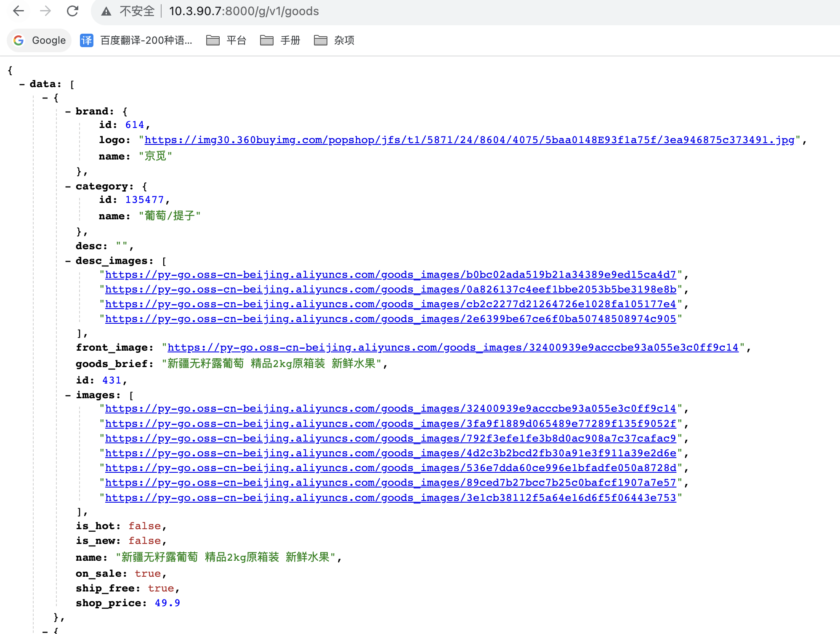Click the browser forward arrow
Viewport: 840px width, 634px height.
pos(45,11)
